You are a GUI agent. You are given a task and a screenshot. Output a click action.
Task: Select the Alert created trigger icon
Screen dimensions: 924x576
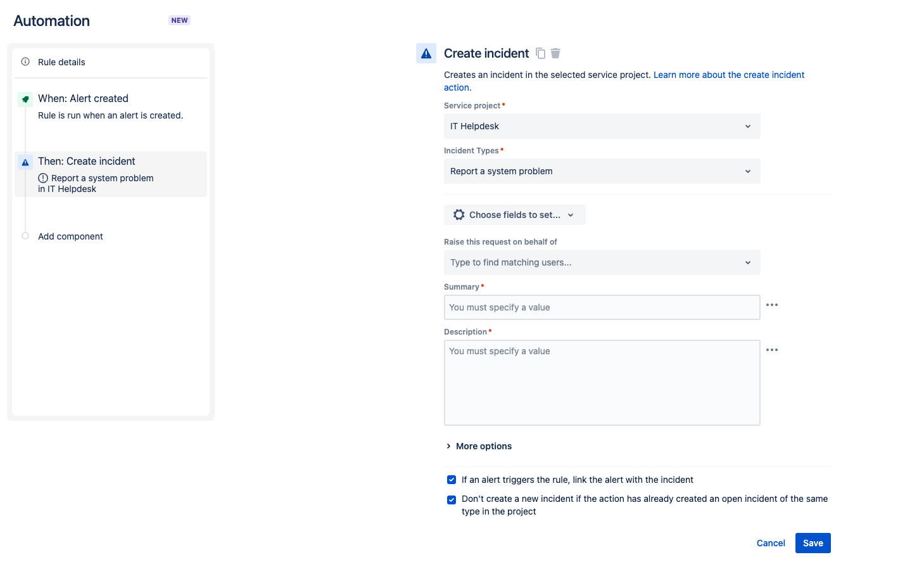tap(25, 99)
